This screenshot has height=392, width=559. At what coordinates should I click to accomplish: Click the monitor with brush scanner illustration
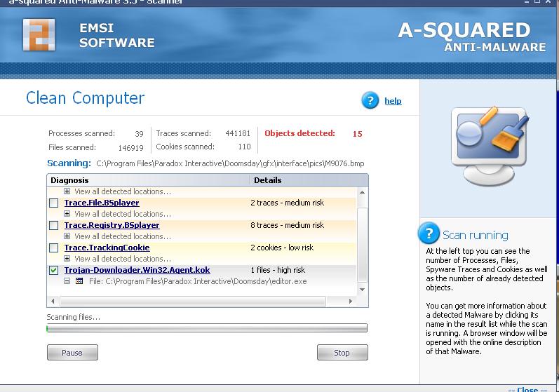(x=489, y=146)
